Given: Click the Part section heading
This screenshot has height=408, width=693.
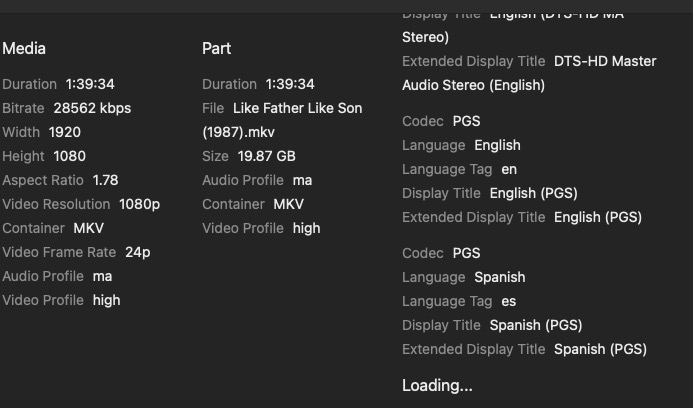Looking at the screenshot, I should [x=217, y=49].
